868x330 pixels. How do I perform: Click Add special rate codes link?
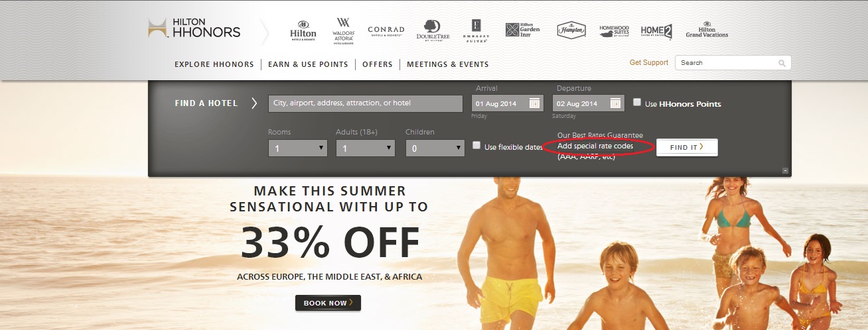[x=595, y=146]
